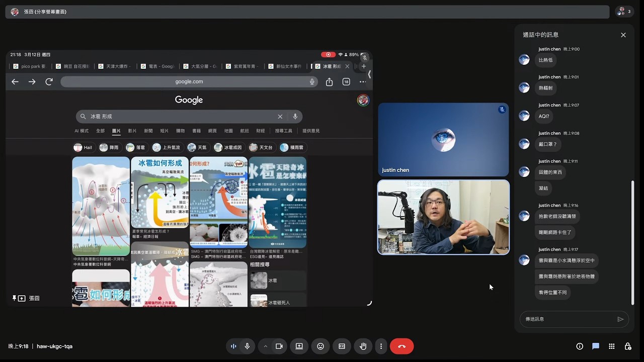This screenshot has width=644, height=362.
Task: Start screen sharing with Present button
Action: (299, 346)
